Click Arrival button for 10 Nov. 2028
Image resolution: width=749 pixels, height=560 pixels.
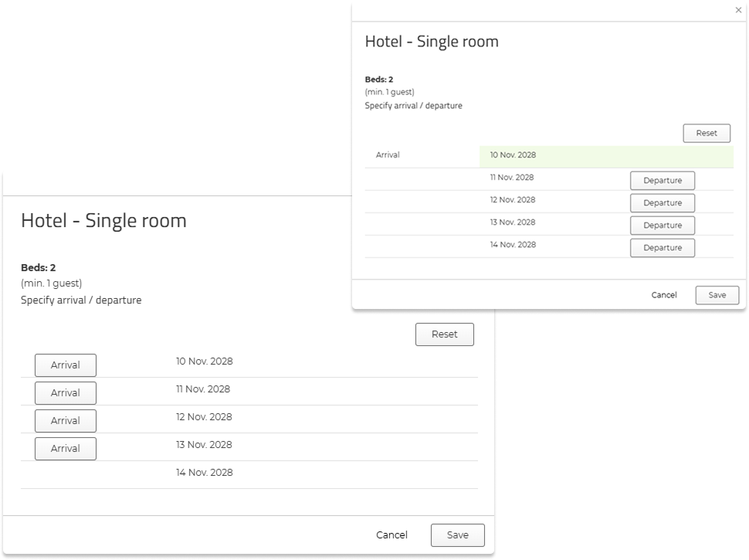click(66, 365)
